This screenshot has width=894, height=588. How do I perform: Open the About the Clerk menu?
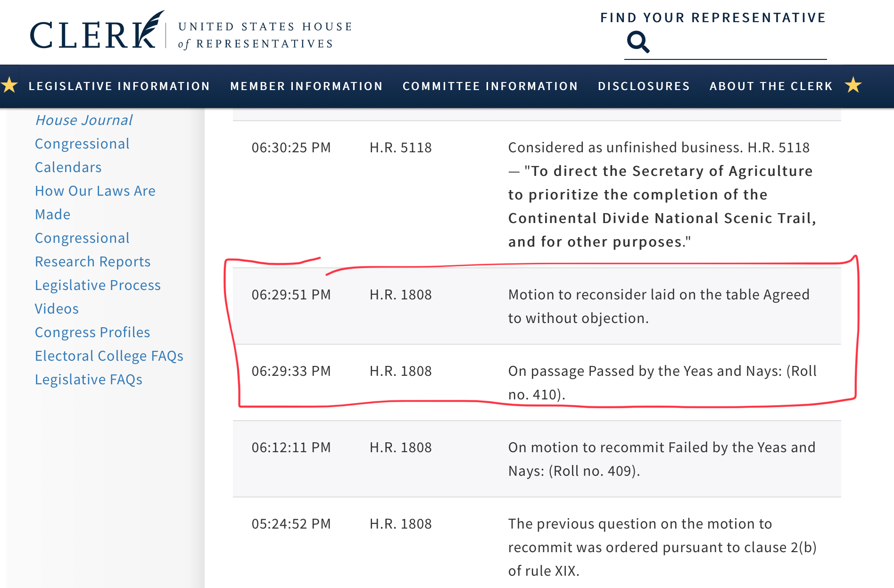point(771,86)
